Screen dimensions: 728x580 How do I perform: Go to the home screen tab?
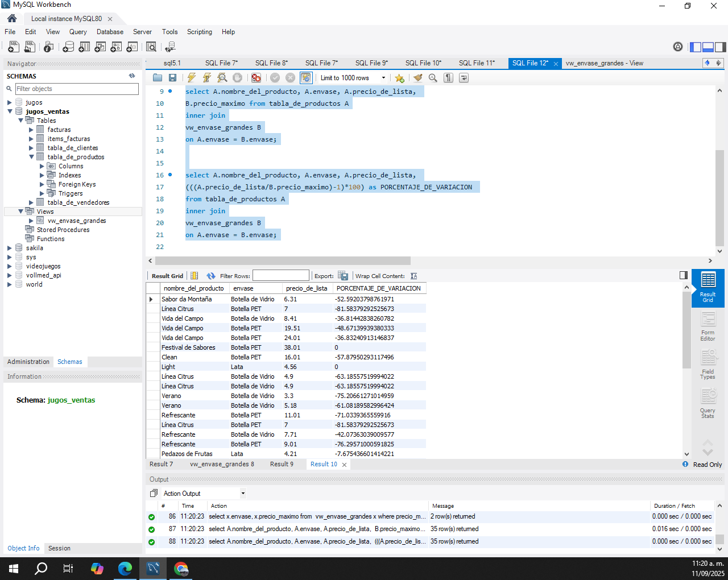pyautogui.click(x=12, y=18)
